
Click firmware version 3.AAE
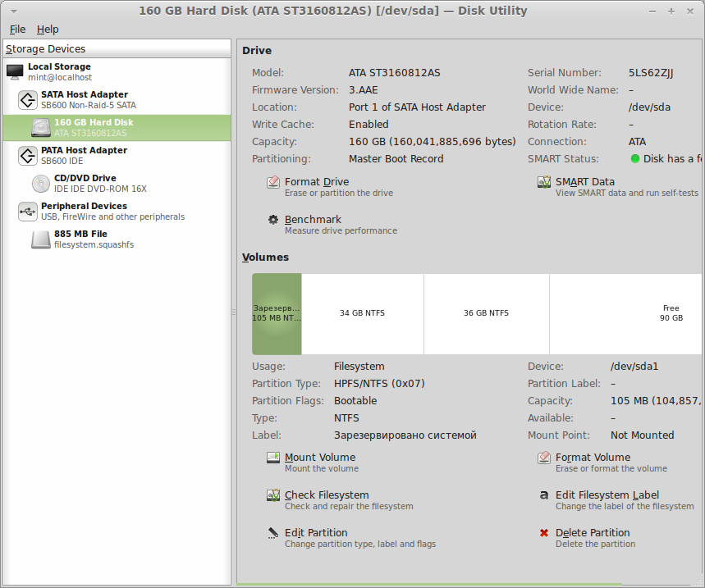pyautogui.click(x=364, y=90)
